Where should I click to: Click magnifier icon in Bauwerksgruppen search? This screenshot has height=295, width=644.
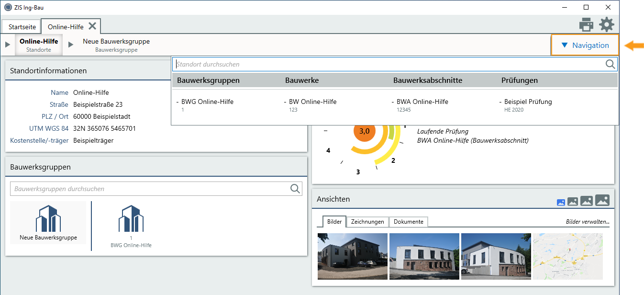[x=295, y=189]
